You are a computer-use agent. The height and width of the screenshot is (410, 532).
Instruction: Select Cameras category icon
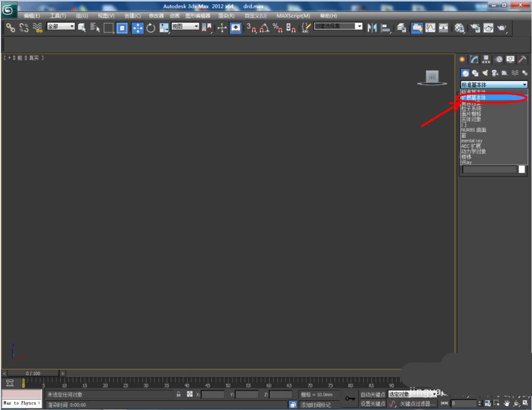pyautogui.click(x=495, y=73)
